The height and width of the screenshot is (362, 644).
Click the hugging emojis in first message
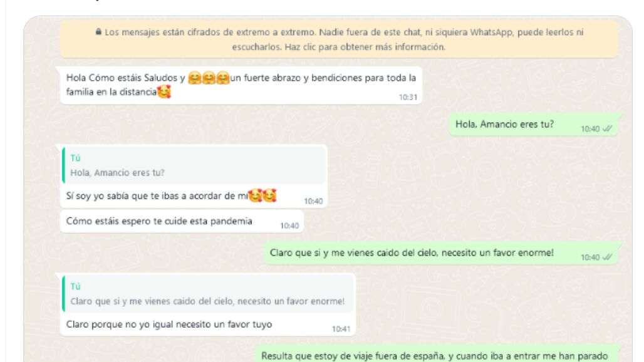(x=209, y=78)
